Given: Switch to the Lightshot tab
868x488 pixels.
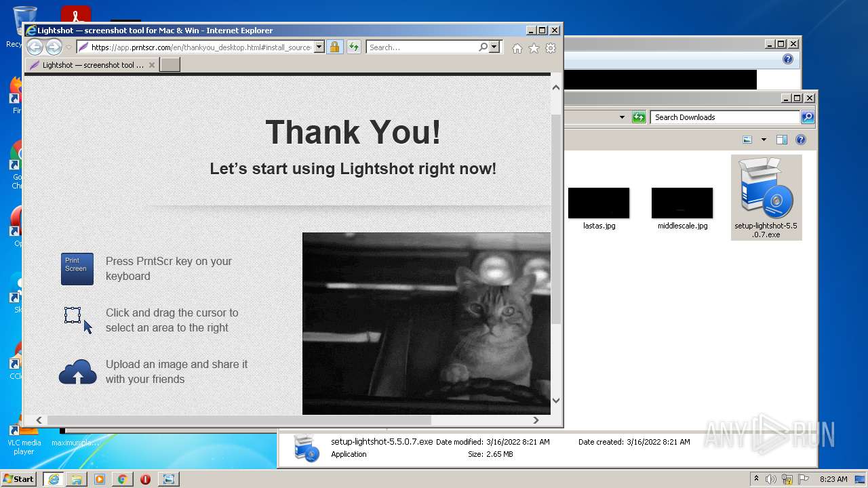Looking at the screenshot, I should pyautogui.click(x=92, y=65).
